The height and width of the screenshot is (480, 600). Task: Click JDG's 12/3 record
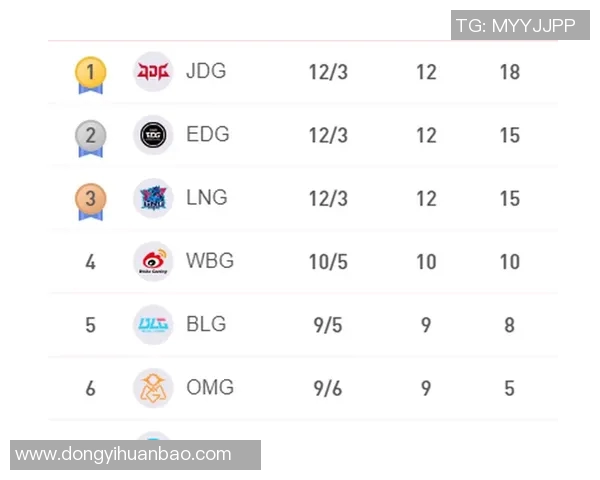(x=328, y=72)
